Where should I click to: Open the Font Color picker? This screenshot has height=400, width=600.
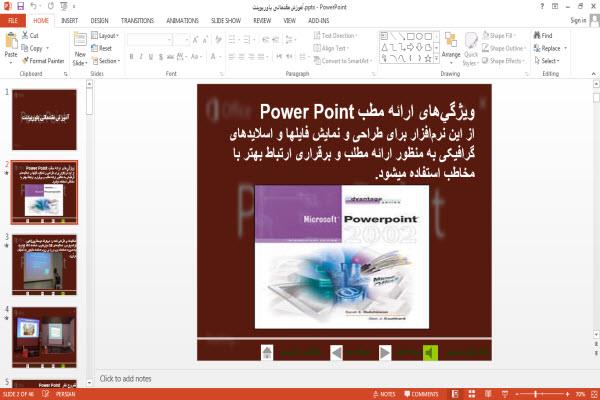tap(214, 57)
